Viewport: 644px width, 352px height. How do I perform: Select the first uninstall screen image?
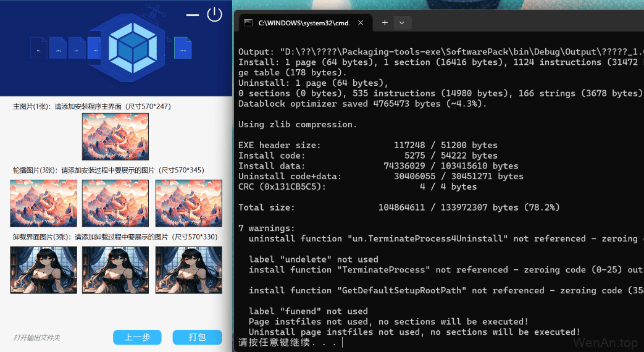pos(43,270)
